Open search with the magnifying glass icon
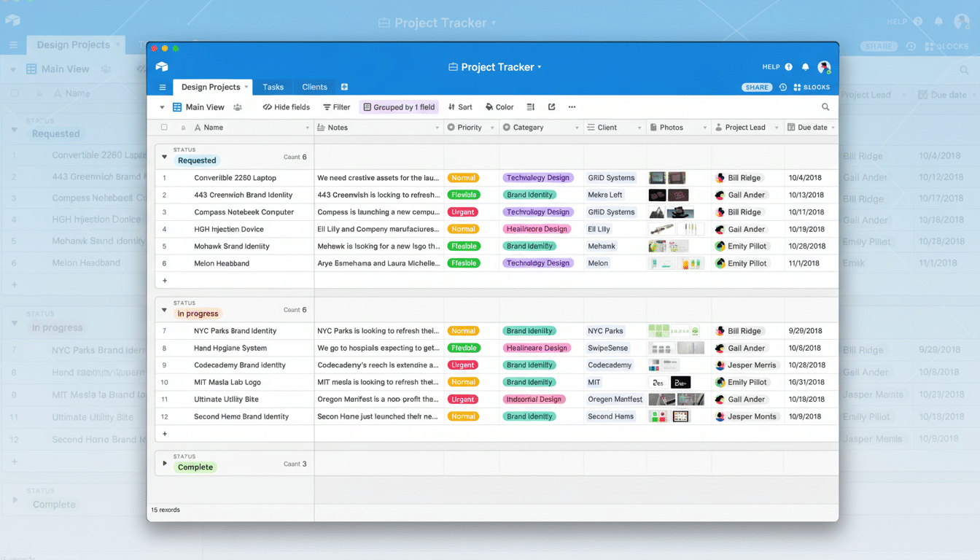 click(x=825, y=106)
